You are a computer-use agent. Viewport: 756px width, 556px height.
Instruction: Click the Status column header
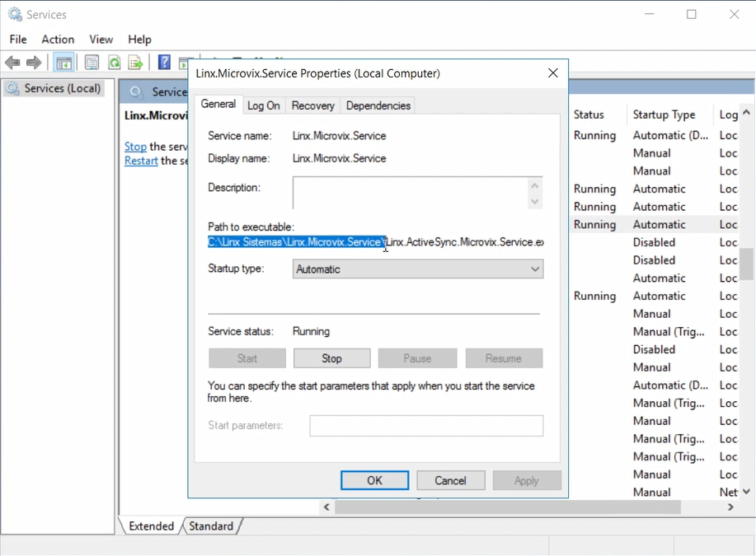pyautogui.click(x=589, y=114)
